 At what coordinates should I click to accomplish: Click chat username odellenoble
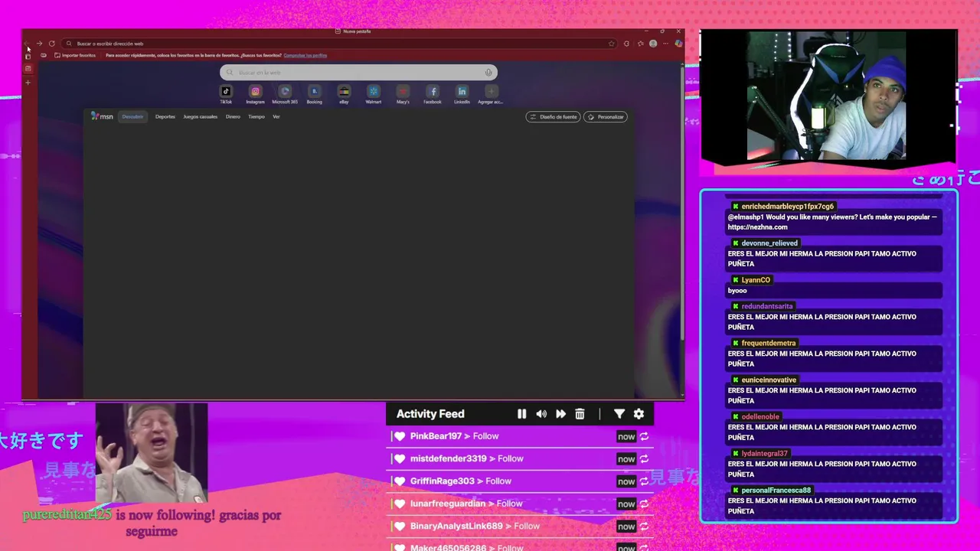760,416
